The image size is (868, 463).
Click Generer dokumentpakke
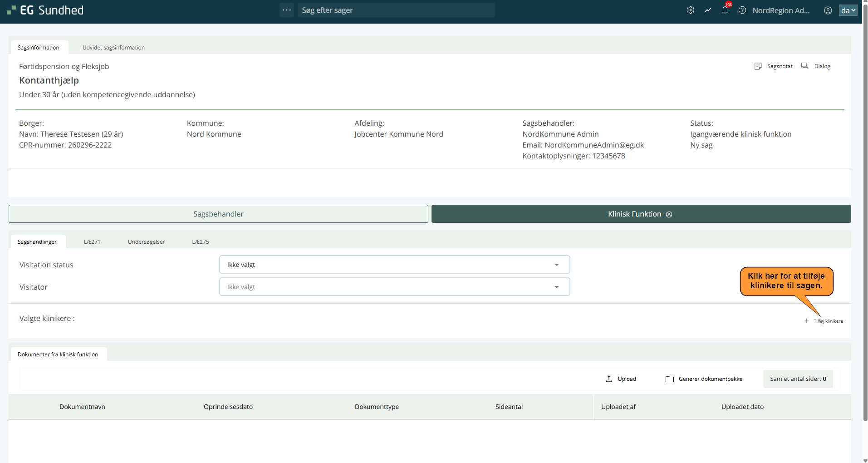tap(704, 379)
